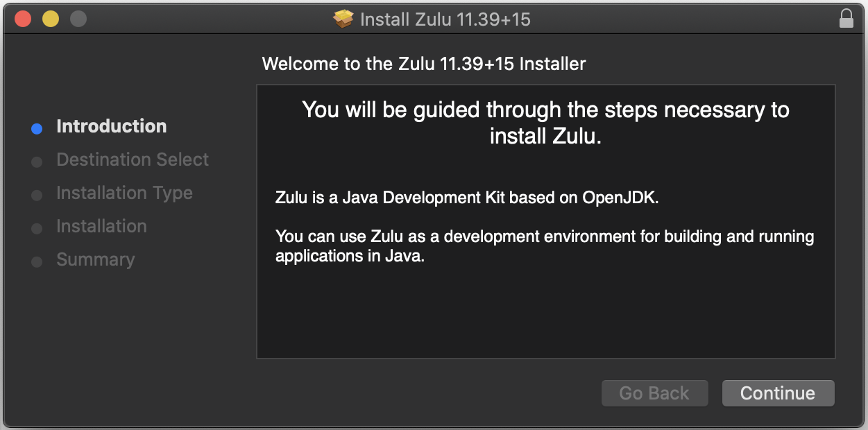Image resolution: width=868 pixels, height=430 pixels.
Task: Click inside the dark introduction text pane
Action: 546,312
